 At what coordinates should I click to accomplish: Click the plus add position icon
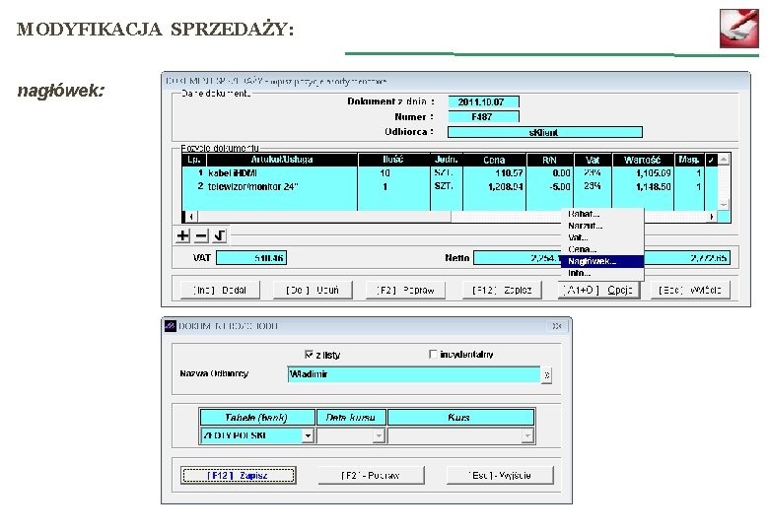[182, 235]
